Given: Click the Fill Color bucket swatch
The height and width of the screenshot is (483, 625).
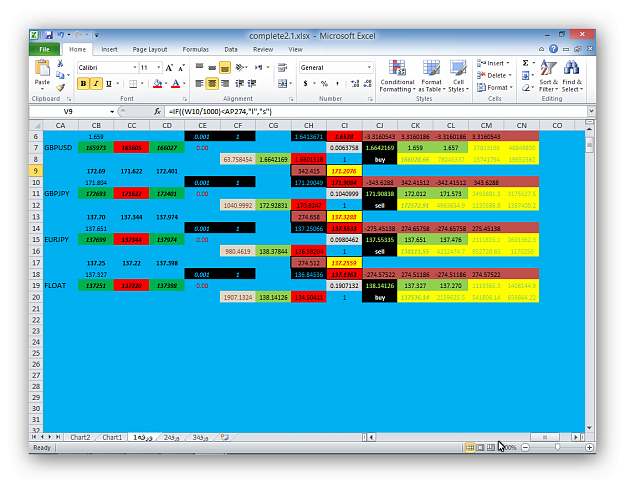Looking at the screenshot, I should (157, 84).
